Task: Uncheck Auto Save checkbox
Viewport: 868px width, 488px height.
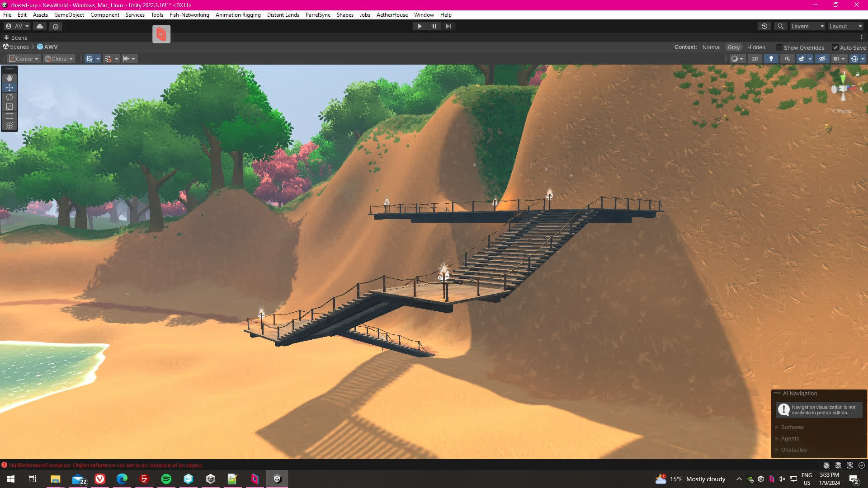Action: click(x=835, y=47)
